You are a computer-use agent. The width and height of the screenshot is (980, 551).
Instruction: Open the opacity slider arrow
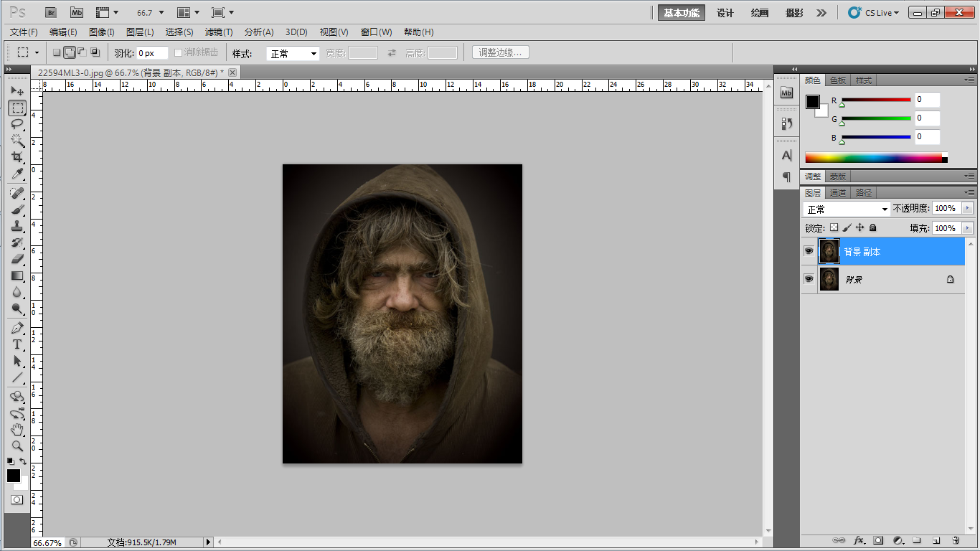(x=968, y=208)
